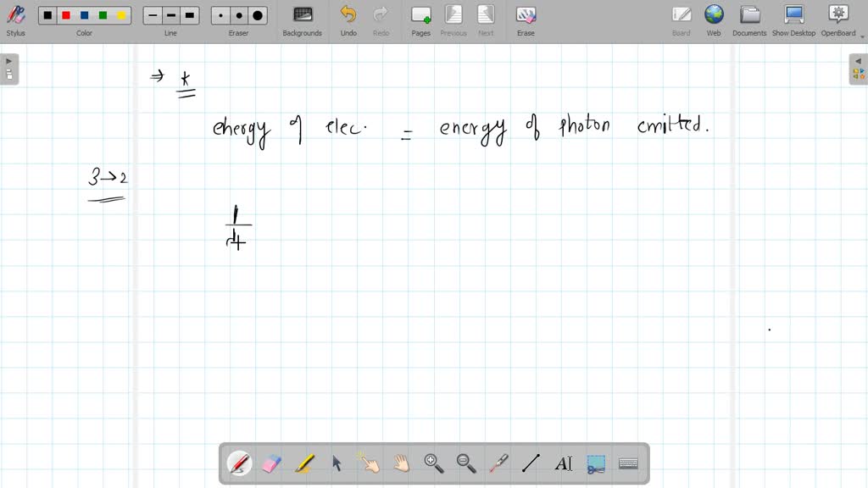868x488 pixels.
Task: Pick the straight Line drawing tool
Action: pyautogui.click(x=531, y=463)
